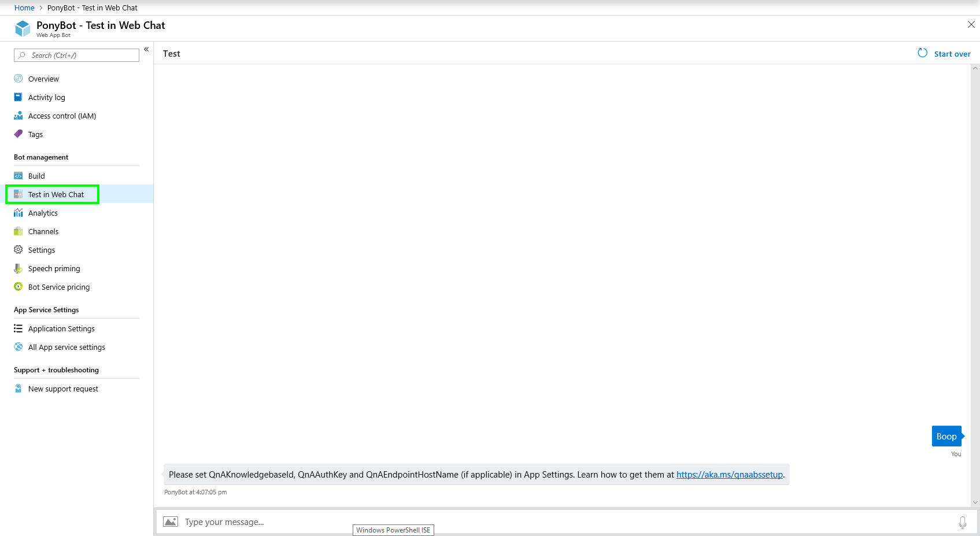Click the bot's QnAKnowledgebaseId message text

click(x=476, y=475)
